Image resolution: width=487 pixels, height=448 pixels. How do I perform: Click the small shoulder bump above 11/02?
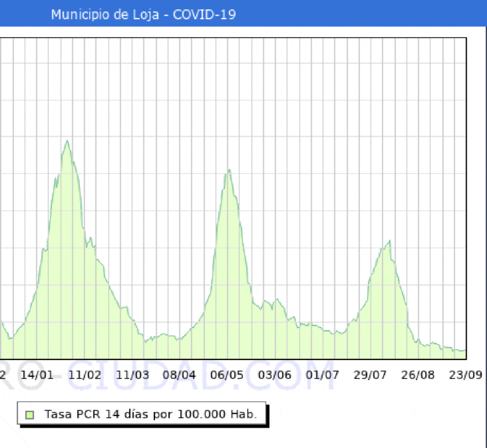click(90, 238)
